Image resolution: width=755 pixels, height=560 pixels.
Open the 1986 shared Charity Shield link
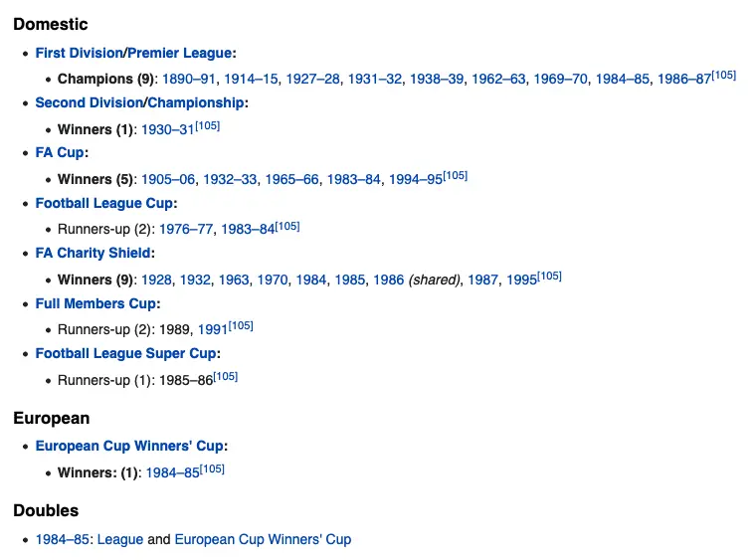click(x=388, y=280)
